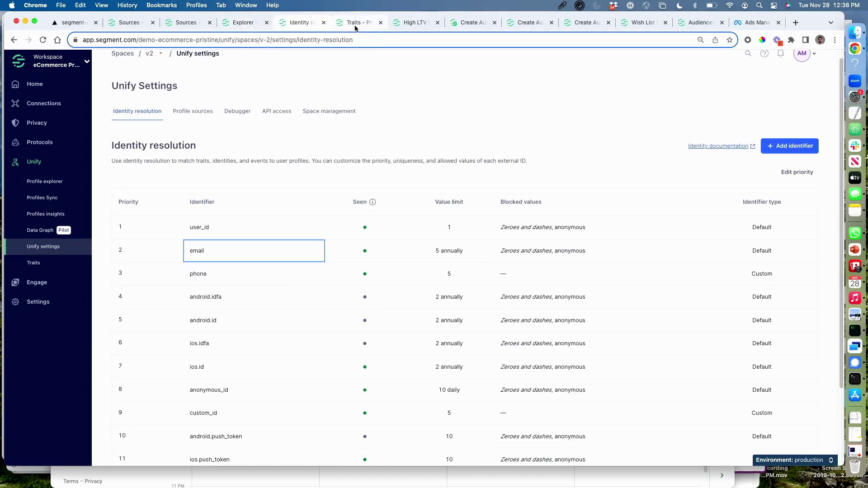Click the notifications bell icon
The height and width of the screenshot is (488, 868).
[780, 53]
